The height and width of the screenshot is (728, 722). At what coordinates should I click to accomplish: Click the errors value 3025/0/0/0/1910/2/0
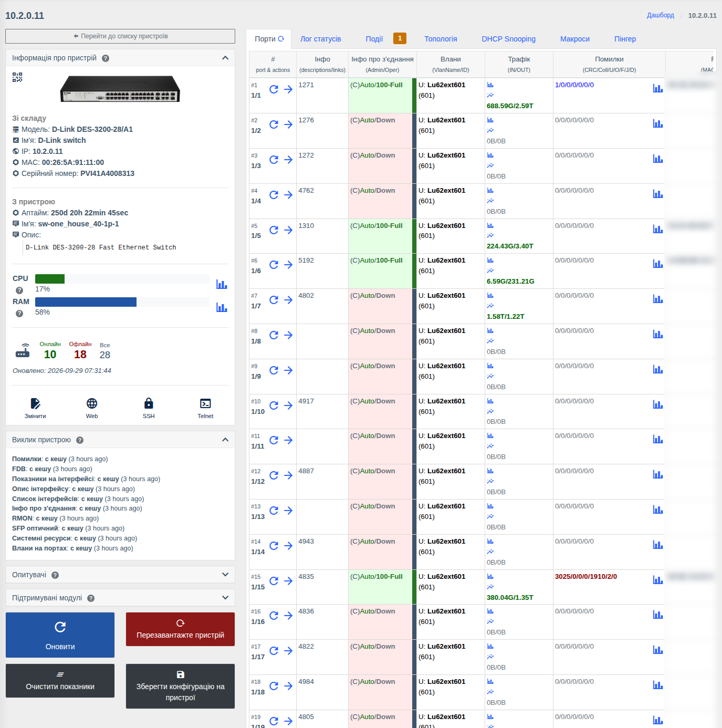pyautogui.click(x=586, y=577)
